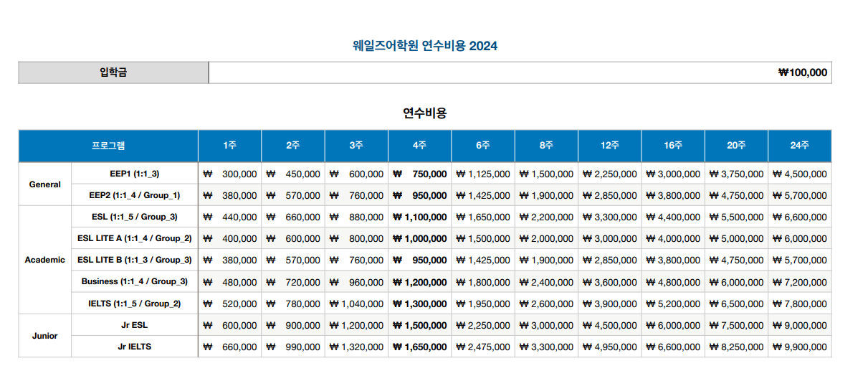Click the Academic category cell
Image resolution: width=868 pixels, height=371 pixels.
pyautogui.click(x=44, y=260)
